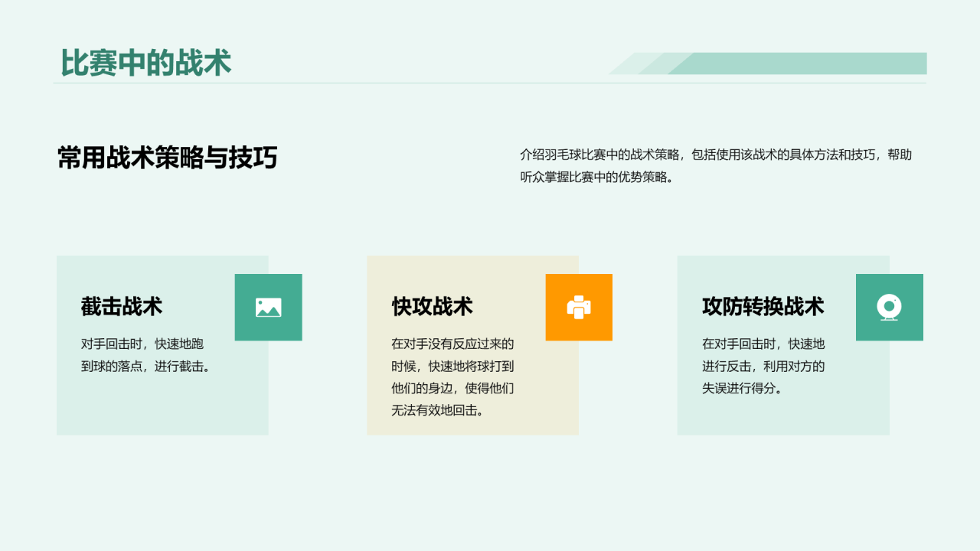Select the 攻防转换战术 card heading
This screenshot has width=980, height=551.
[x=763, y=306]
